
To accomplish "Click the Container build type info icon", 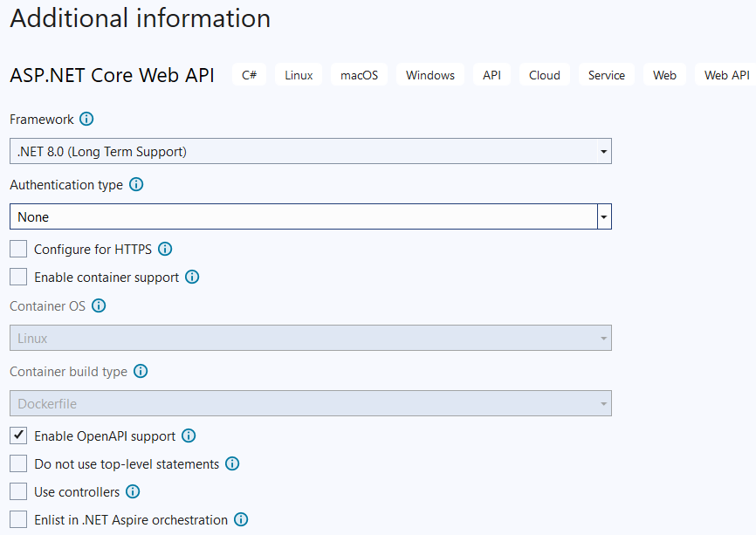I will 141,371.
